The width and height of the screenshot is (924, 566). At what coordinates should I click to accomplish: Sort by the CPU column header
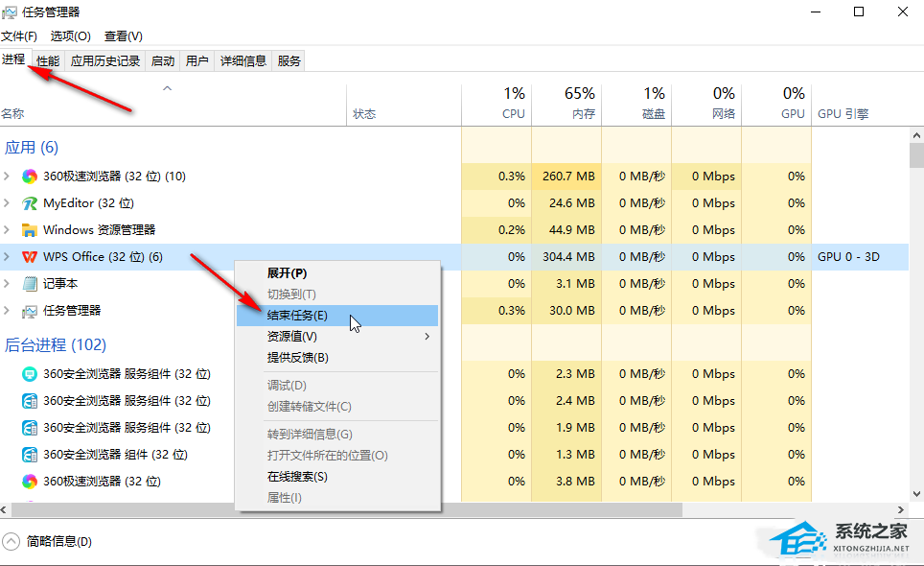[x=497, y=105]
